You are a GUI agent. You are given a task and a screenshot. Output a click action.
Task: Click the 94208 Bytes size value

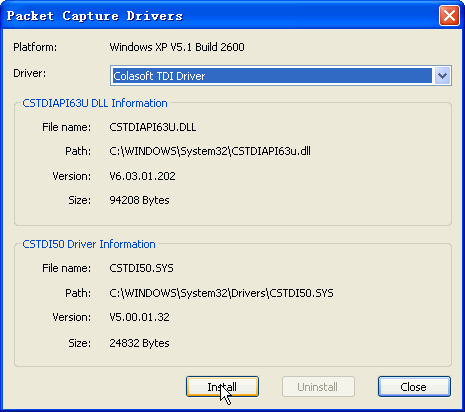click(x=139, y=200)
